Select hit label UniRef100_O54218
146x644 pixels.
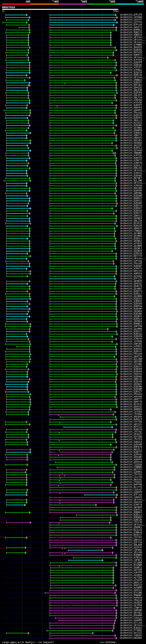point(131,600)
